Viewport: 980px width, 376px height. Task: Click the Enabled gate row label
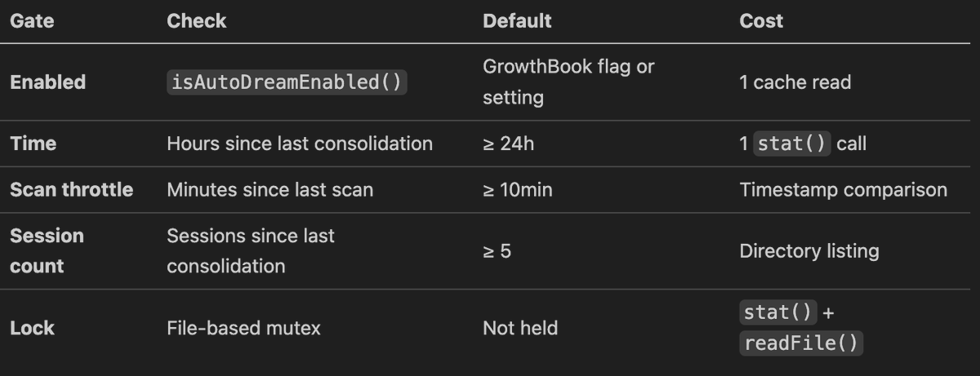(47, 82)
